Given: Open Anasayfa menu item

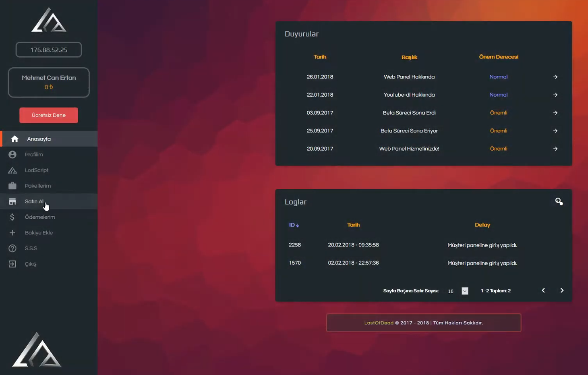Looking at the screenshot, I should 49,139.
